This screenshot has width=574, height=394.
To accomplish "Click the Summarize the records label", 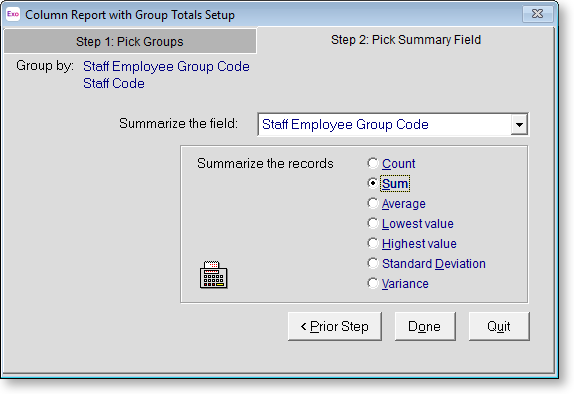I will point(265,163).
